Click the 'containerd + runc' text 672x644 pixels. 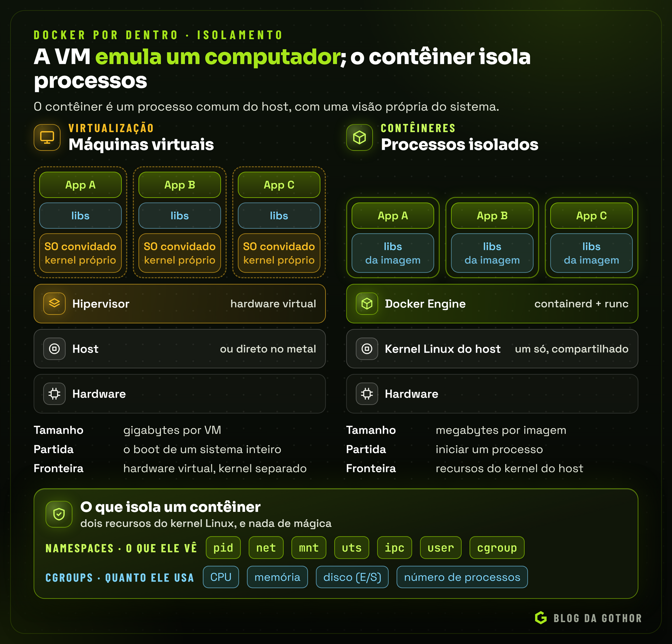pos(582,304)
